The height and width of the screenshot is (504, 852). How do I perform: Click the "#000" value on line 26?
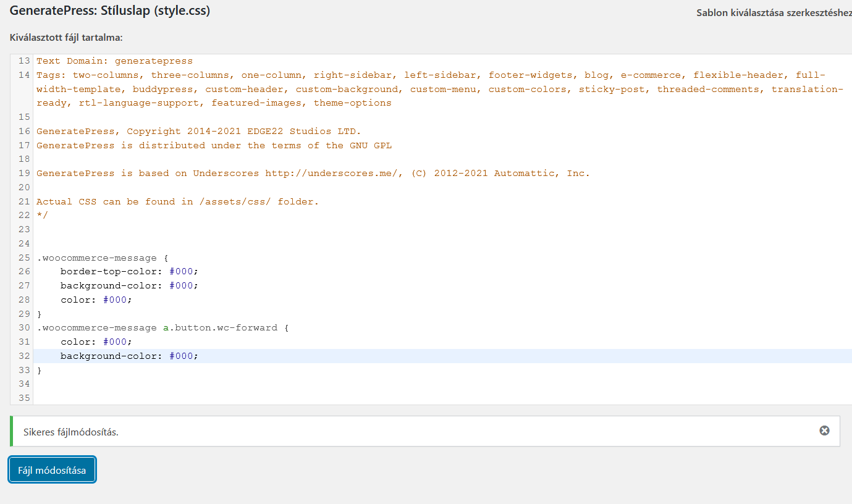(x=182, y=271)
